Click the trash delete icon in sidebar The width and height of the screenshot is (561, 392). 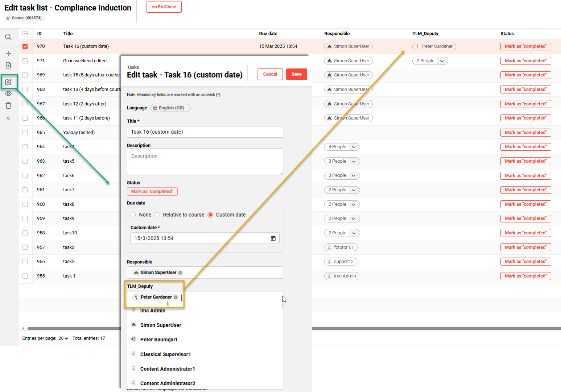8,105
